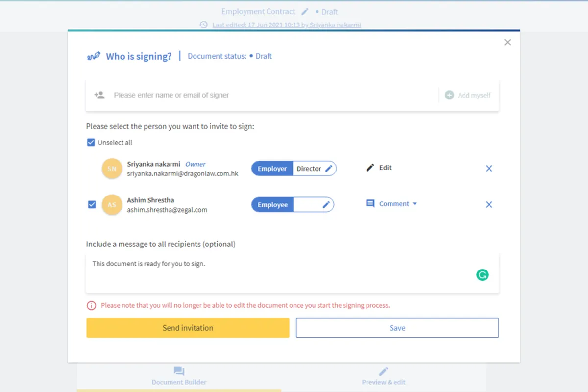Remove Sriyanka nakarmi with X icon
The height and width of the screenshot is (392, 588).
coord(489,169)
